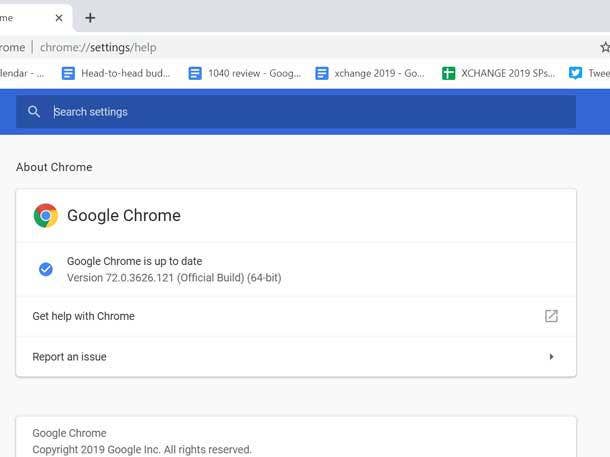This screenshot has width=610, height=457.
Task: Click the magnifier icon in Search settings
Action: (x=34, y=112)
